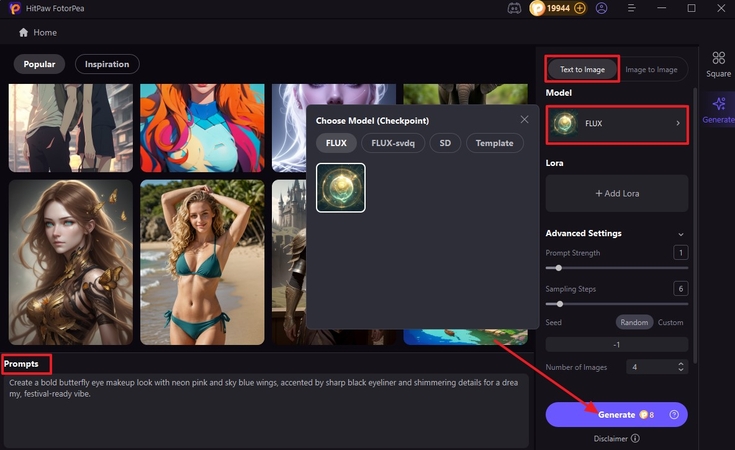Open the white-haired woman image

289,128
